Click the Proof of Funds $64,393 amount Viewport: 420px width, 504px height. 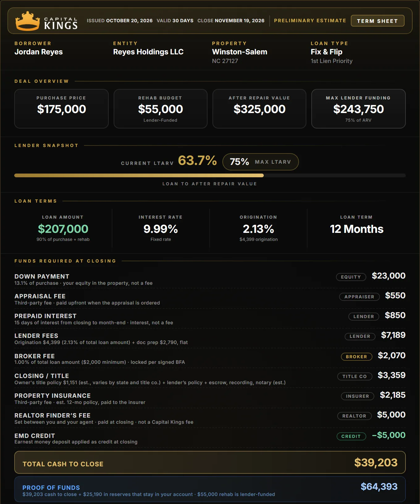(379, 487)
